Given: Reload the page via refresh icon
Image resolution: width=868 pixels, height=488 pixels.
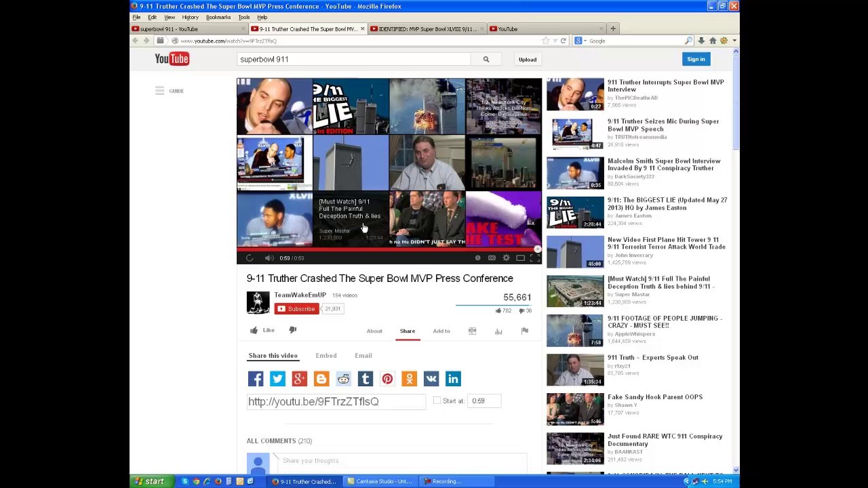Looking at the screenshot, I should pyautogui.click(x=563, y=41).
